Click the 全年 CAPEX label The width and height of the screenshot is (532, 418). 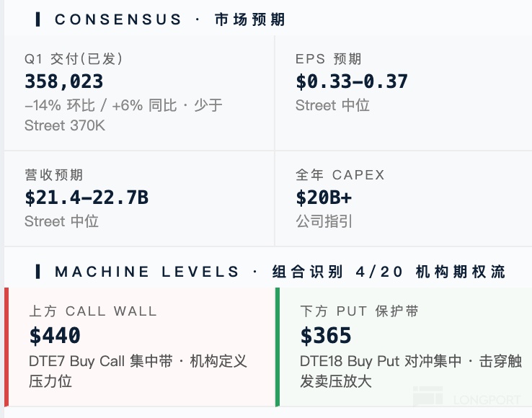(x=340, y=175)
